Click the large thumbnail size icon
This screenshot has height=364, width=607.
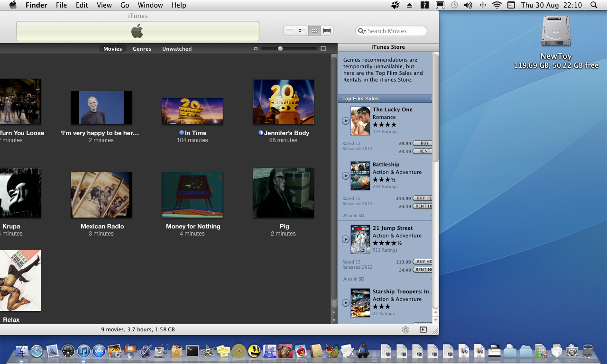pyautogui.click(x=323, y=49)
